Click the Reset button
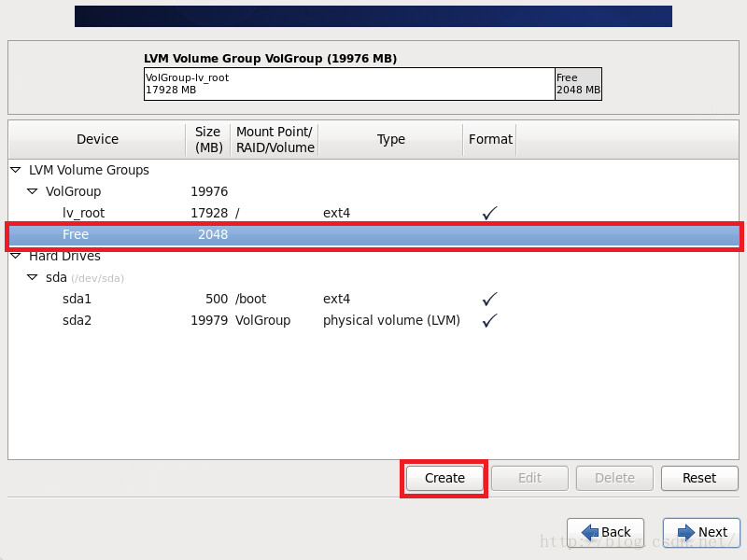 point(699,478)
